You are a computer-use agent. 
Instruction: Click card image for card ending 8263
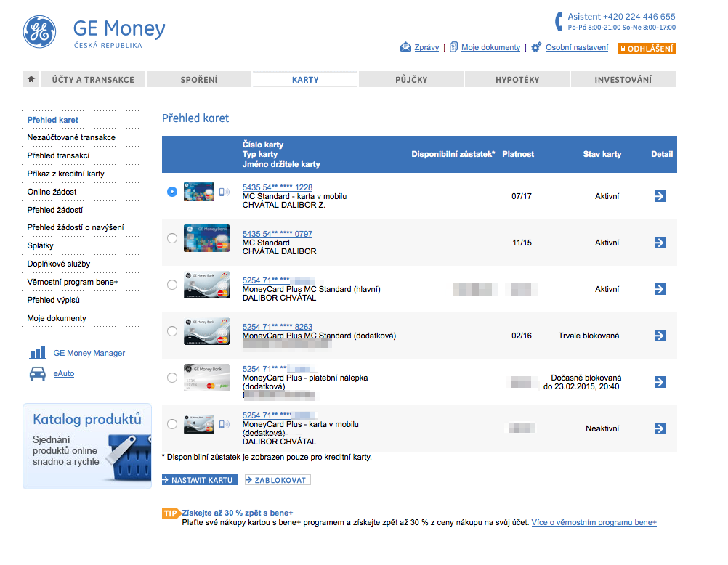coord(206,331)
